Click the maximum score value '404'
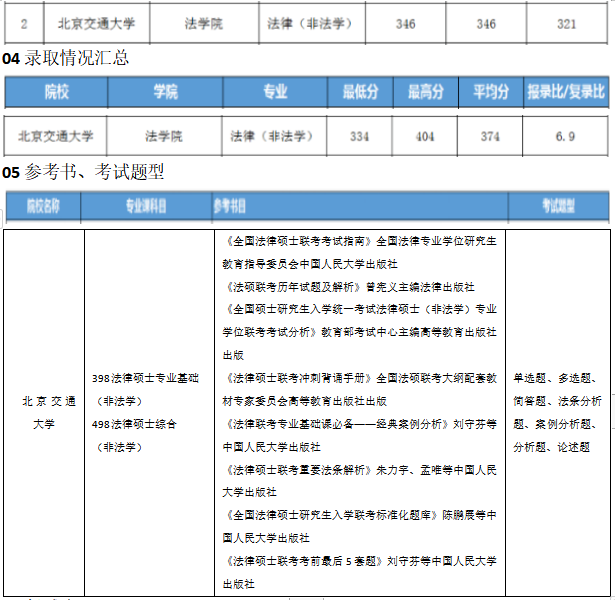The height and width of the screenshot is (600, 615). point(424,136)
